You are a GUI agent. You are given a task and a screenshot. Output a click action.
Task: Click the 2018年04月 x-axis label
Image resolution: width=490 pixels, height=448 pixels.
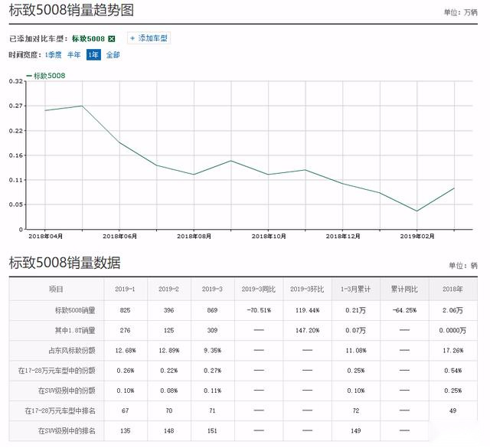click(46, 237)
